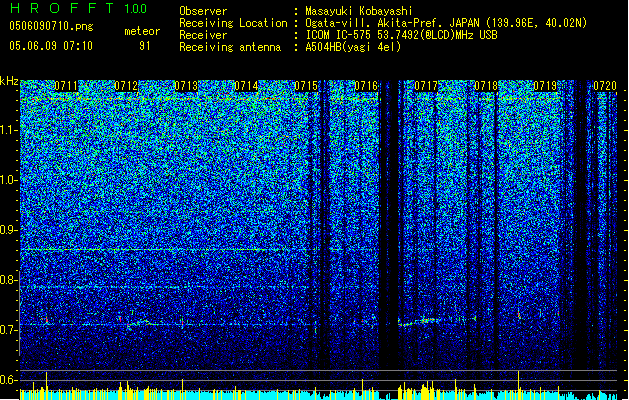Select the Ogata-vill. Akita-Pref. JAPAN location text
This screenshot has height=400, width=629.
[446, 23]
